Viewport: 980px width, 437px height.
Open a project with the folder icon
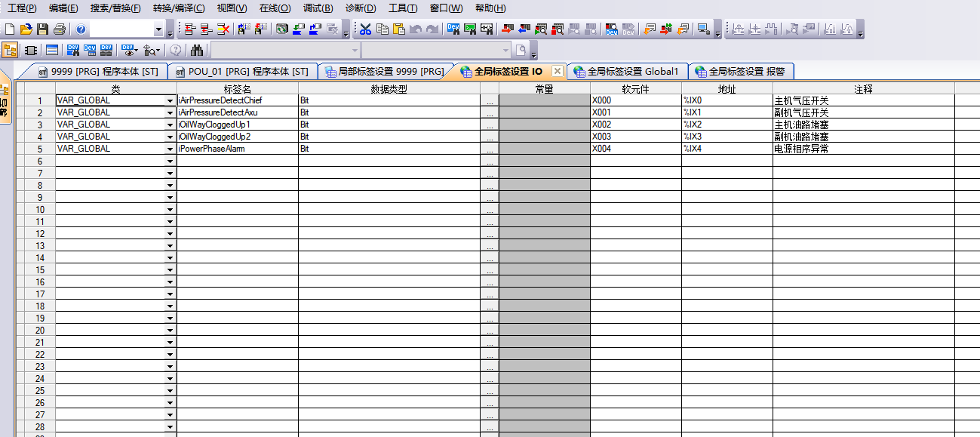26,29
